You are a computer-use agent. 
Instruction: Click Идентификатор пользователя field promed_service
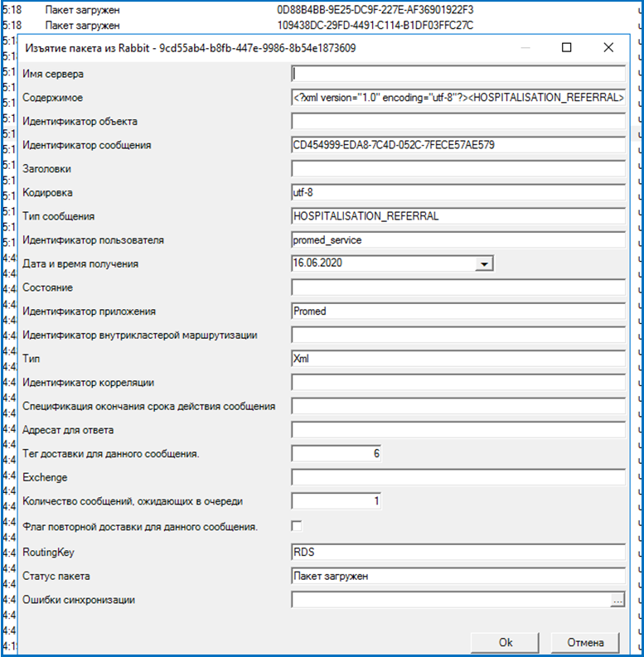click(458, 240)
